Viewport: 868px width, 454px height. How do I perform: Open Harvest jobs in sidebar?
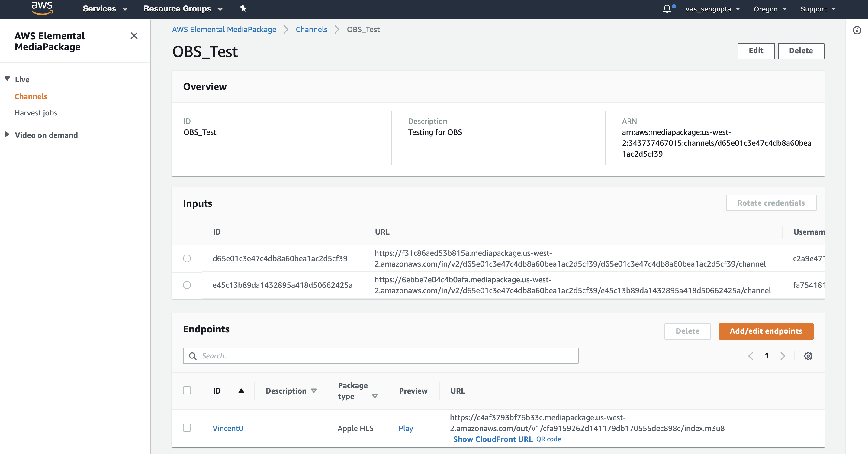coord(36,113)
